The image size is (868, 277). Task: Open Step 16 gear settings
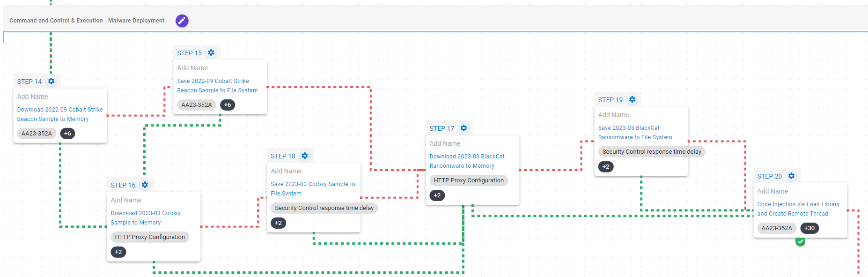[x=145, y=185]
